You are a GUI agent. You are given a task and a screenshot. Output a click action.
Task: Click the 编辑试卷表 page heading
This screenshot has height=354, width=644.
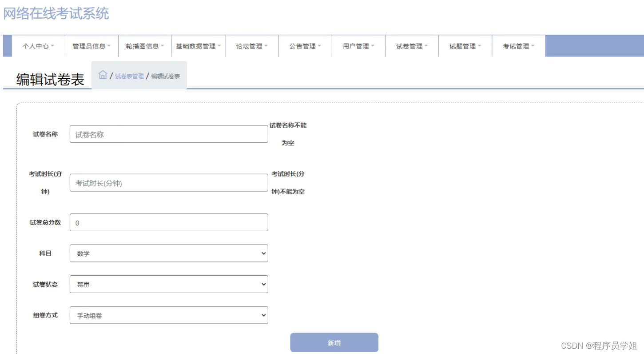(x=50, y=80)
